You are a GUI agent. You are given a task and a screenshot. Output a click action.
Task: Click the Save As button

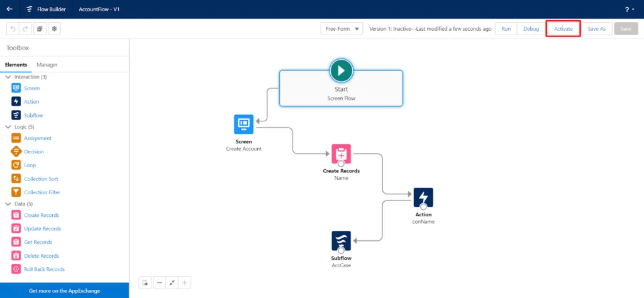coord(596,29)
